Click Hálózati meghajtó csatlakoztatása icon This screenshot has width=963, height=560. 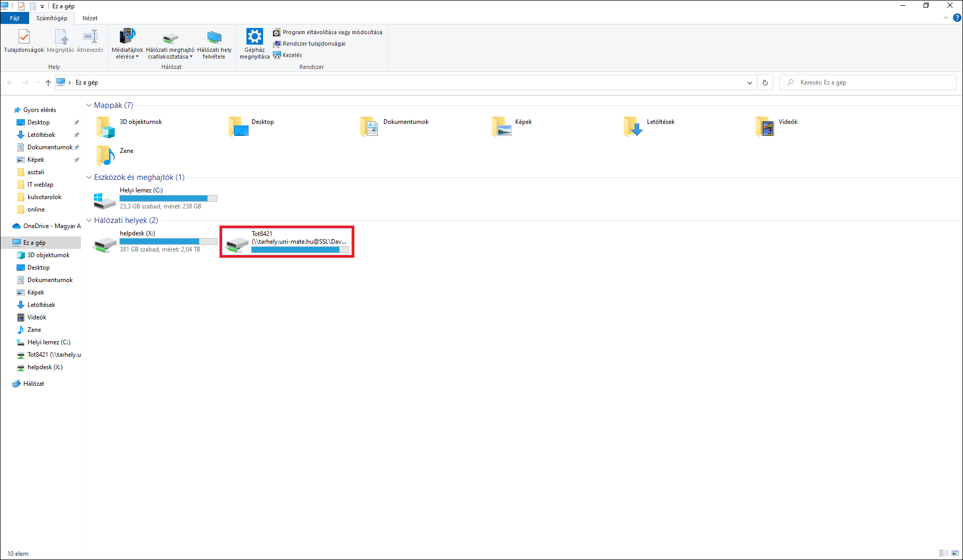pos(170,37)
